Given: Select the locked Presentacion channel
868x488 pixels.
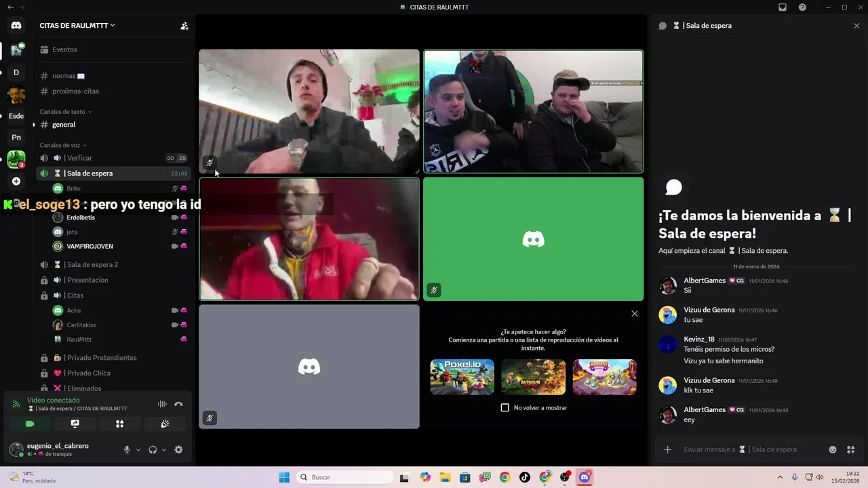Looking at the screenshot, I should pyautogui.click(x=113, y=280).
